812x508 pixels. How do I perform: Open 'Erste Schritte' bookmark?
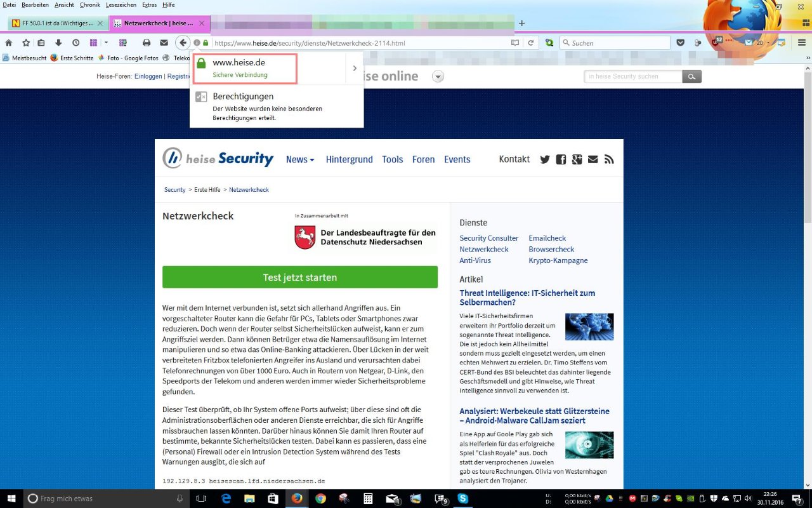(x=72, y=58)
